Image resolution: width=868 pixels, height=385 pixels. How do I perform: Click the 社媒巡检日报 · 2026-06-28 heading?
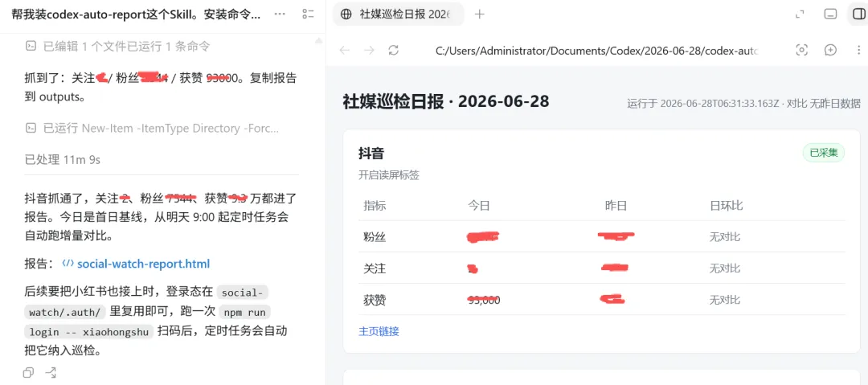click(x=446, y=101)
